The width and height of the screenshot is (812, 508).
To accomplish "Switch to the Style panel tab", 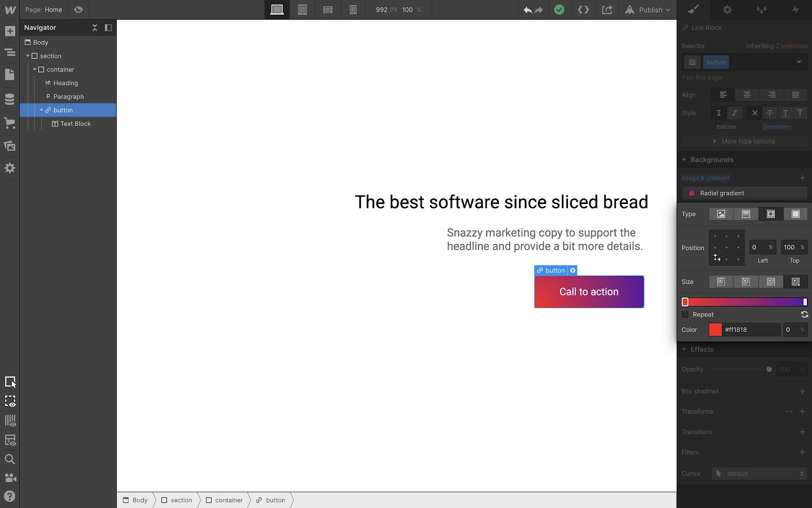I will click(693, 10).
